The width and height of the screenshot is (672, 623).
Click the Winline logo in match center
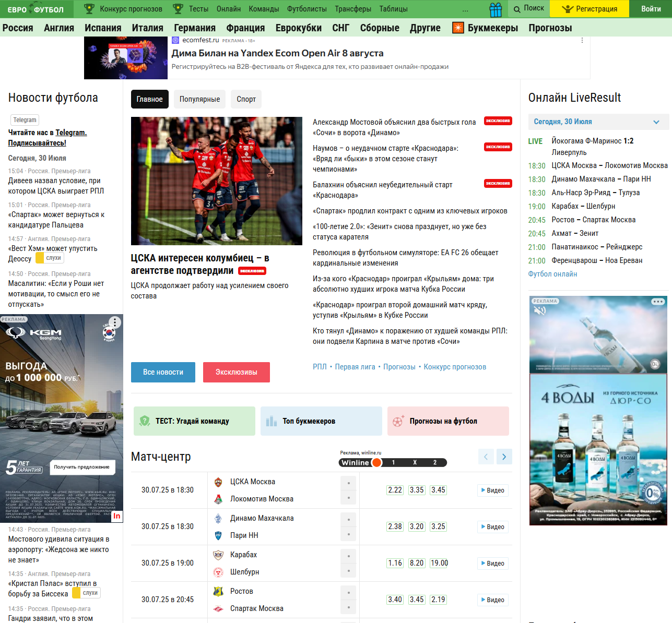(x=361, y=462)
